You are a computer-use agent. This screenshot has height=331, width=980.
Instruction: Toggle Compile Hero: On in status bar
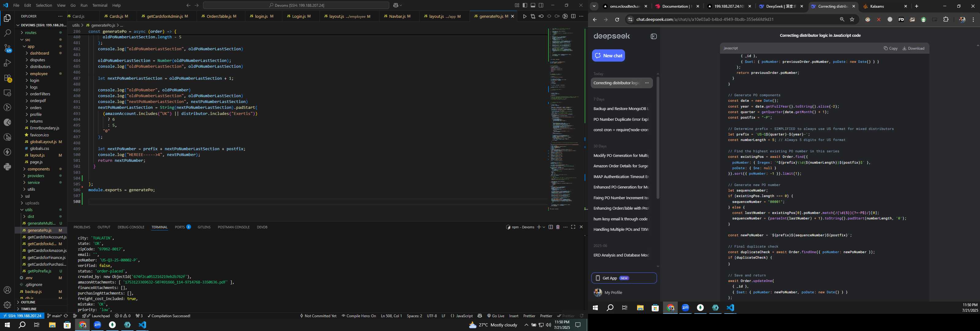click(359, 316)
